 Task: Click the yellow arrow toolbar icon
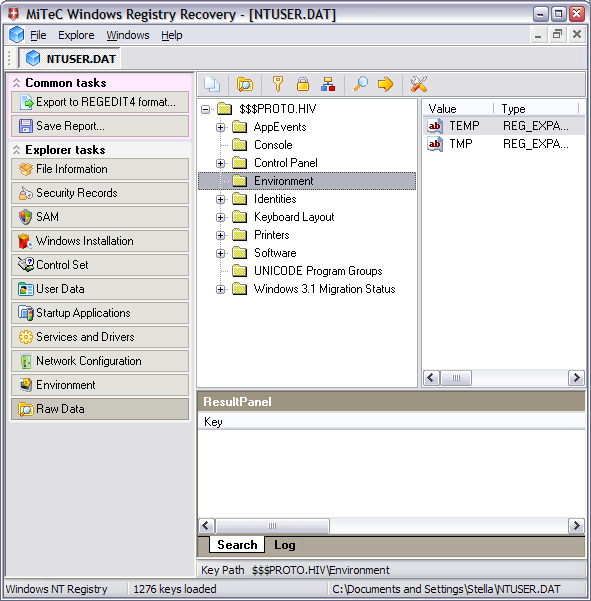click(385, 84)
